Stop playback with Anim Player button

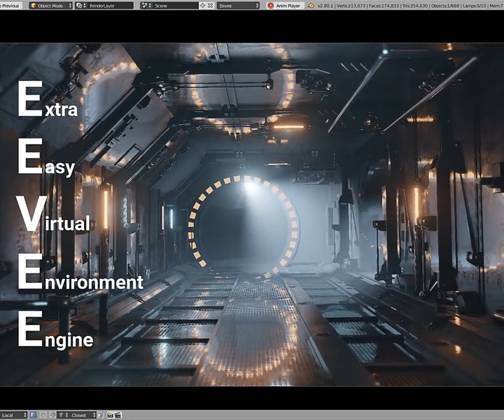click(x=285, y=6)
